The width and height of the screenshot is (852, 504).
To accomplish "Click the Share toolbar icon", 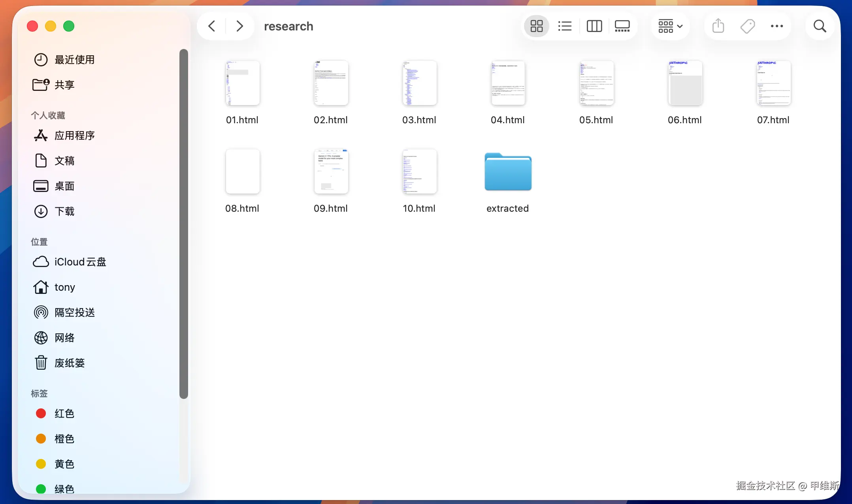I will [x=718, y=26].
